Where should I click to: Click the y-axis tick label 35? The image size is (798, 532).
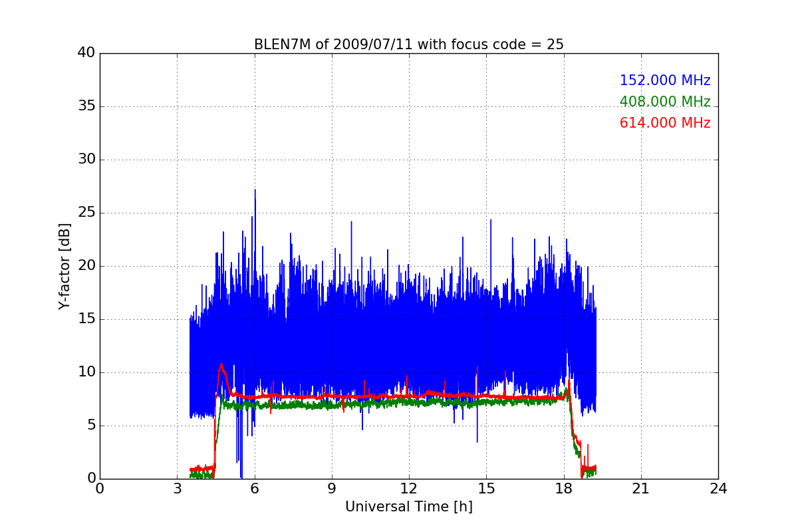coord(86,106)
